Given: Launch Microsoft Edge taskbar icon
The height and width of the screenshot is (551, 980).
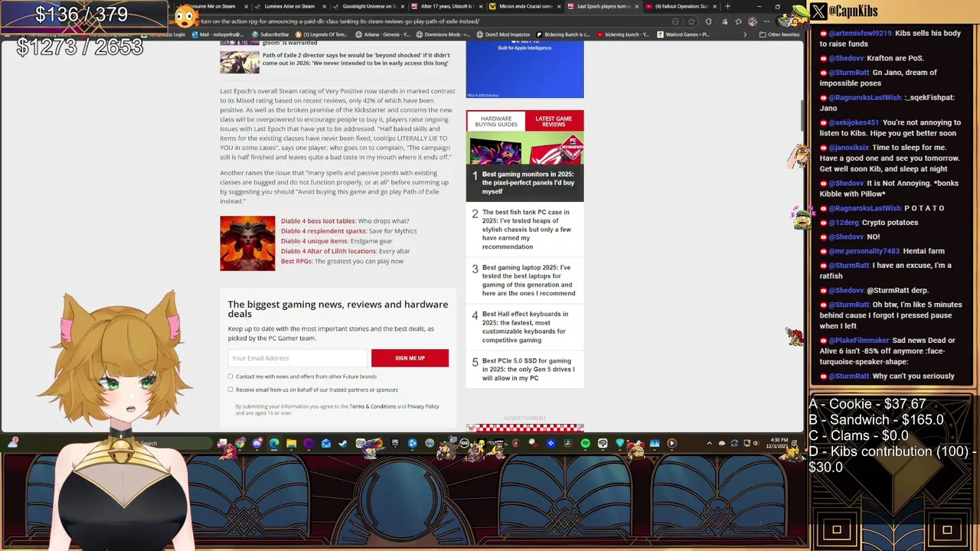Looking at the screenshot, I should [x=273, y=443].
